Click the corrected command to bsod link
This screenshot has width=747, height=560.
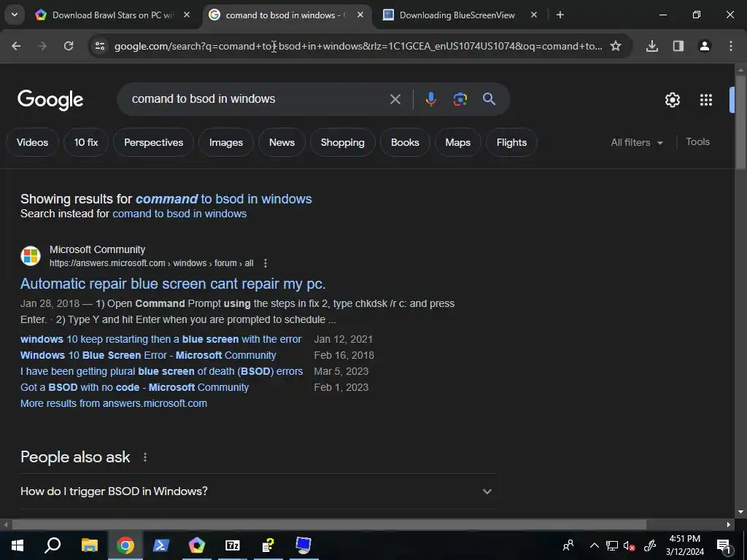[x=224, y=199]
